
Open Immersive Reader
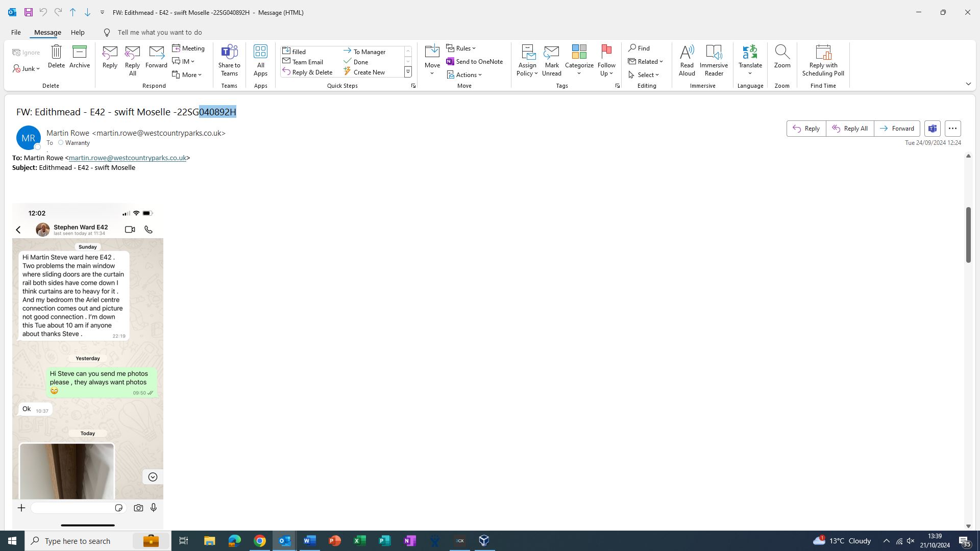pyautogui.click(x=714, y=52)
